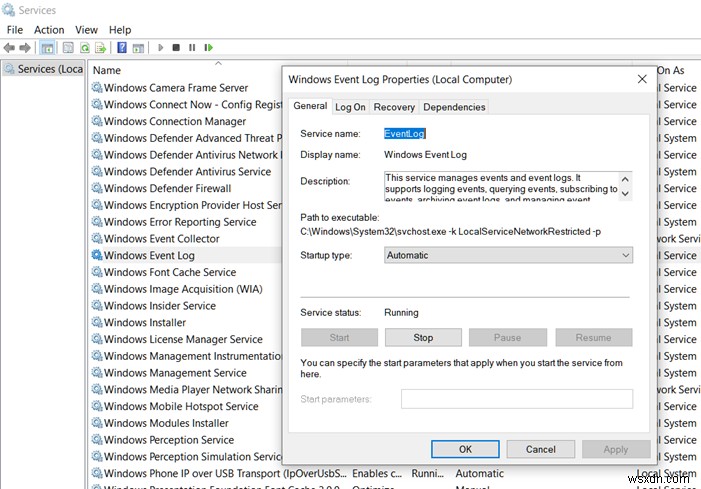Select Windows Encryption Provider Host Service row
This screenshot has height=489, width=701.
point(186,205)
